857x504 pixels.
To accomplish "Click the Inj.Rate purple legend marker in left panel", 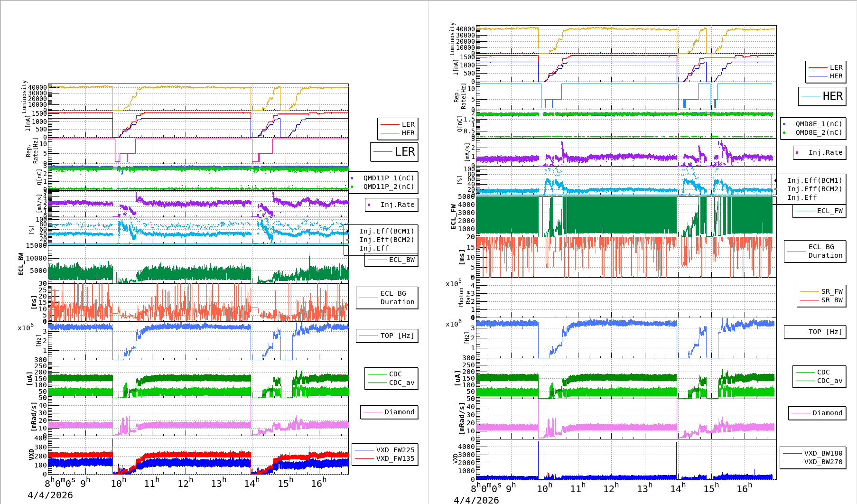I will [x=369, y=205].
